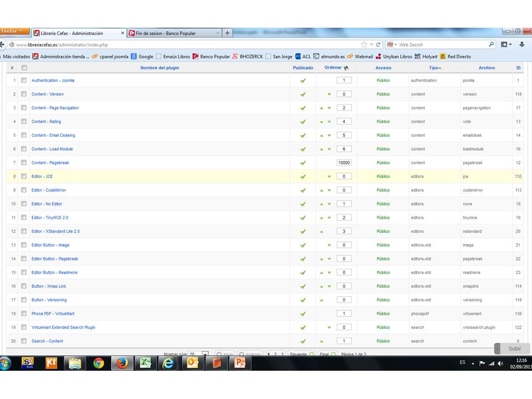Select all plugins with header checkbox
The height and width of the screenshot is (399, 532).
pyautogui.click(x=24, y=68)
